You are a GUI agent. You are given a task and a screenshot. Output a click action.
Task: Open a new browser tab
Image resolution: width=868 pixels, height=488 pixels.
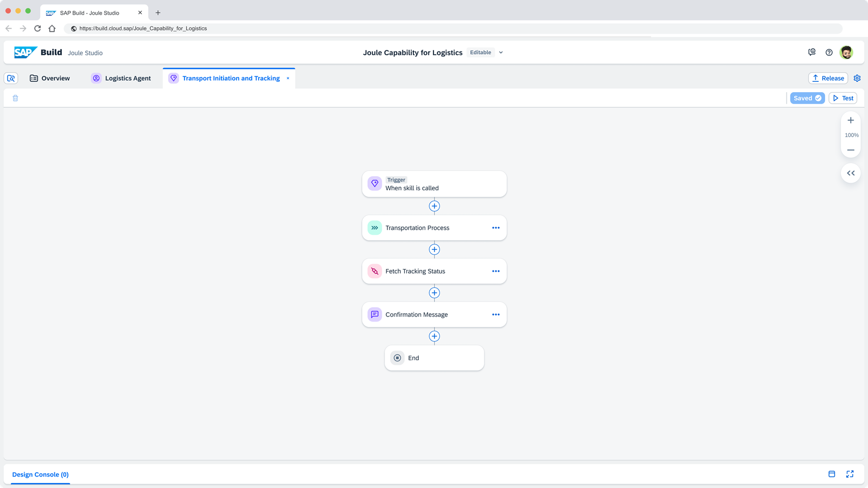tap(158, 12)
